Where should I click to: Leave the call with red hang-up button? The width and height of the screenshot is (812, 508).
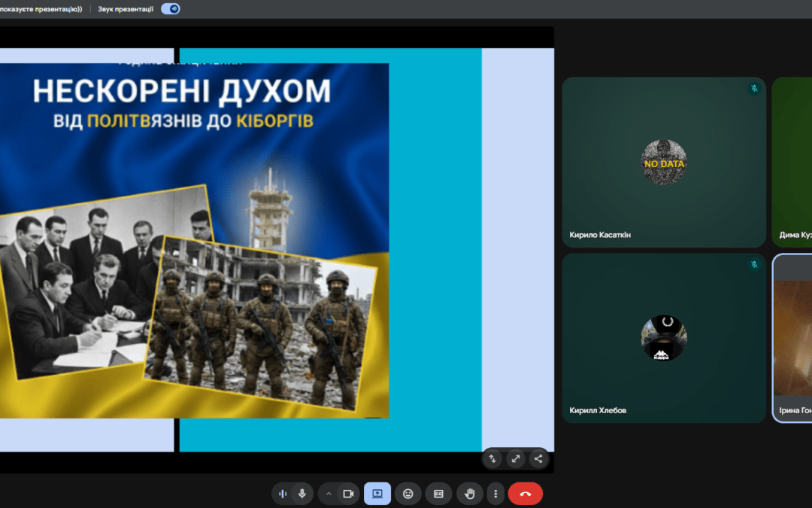pyautogui.click(x=525, y=494)
